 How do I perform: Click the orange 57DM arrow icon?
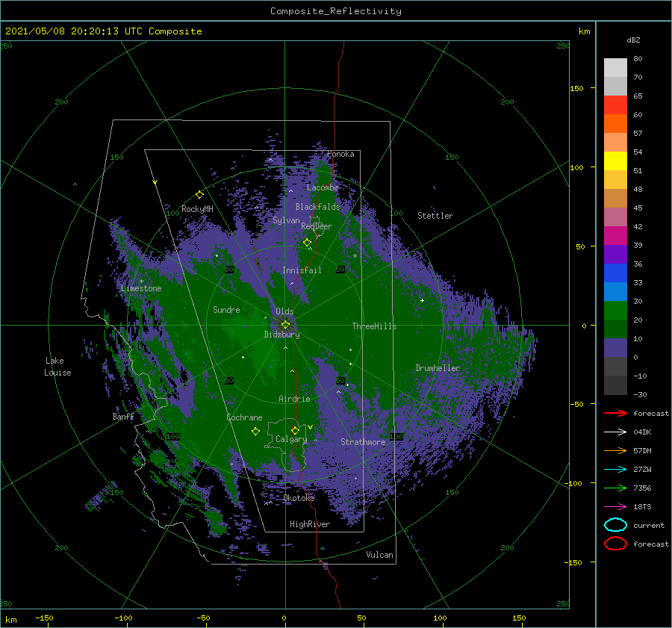(615, 450)
